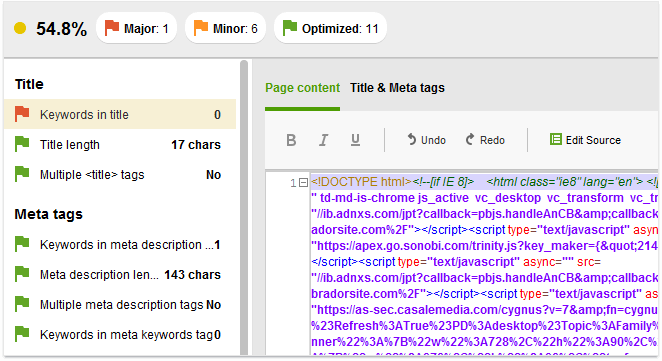Screen dimensions: 662x361
Task: Filter by Optimized: 11 items
Action: pyautogui.click(x=331, y=28)
